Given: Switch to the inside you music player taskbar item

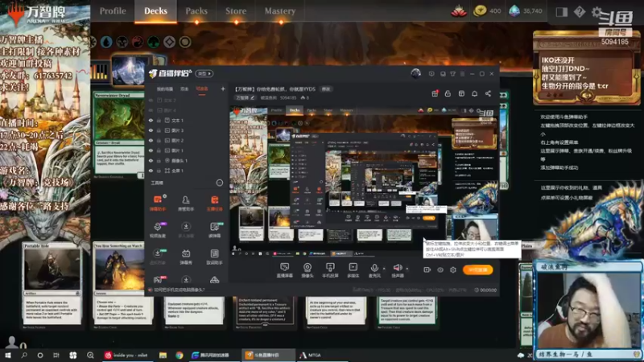Looking at the screenshot, I should pos(127,355).
